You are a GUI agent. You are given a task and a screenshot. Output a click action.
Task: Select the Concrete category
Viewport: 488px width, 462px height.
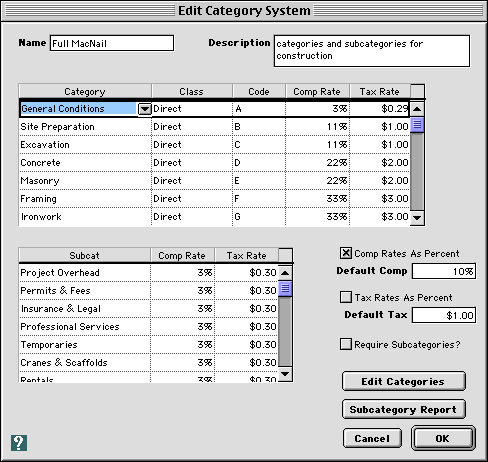click(x=85, y=163)
